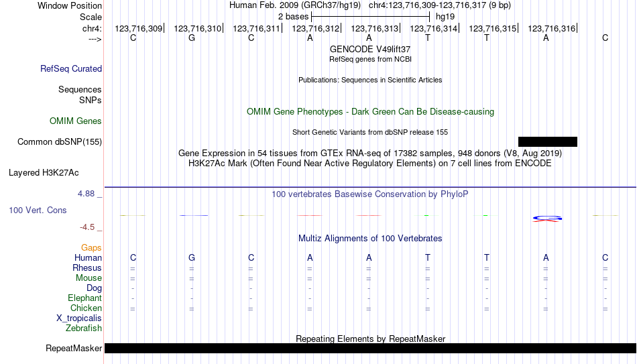Click the RefSeq Curated track label
Image resolution: width=637 pixels, height=364 pixels.
tap(71, 68)
